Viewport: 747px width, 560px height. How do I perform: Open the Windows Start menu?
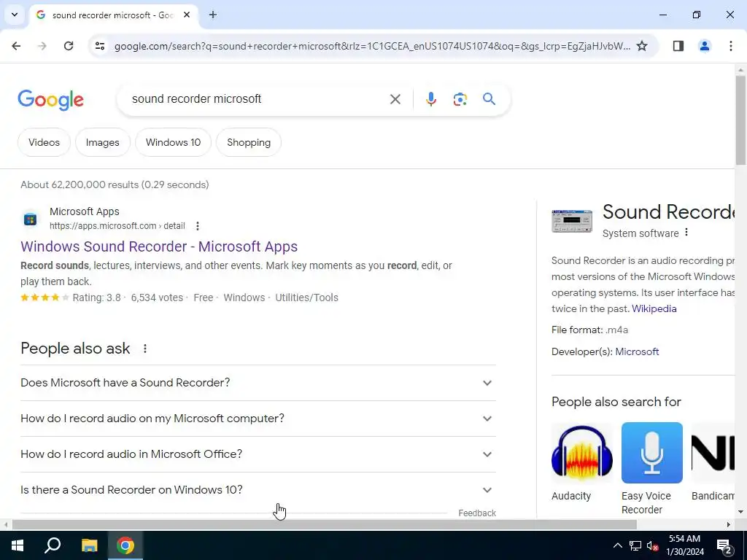point(18,545)
